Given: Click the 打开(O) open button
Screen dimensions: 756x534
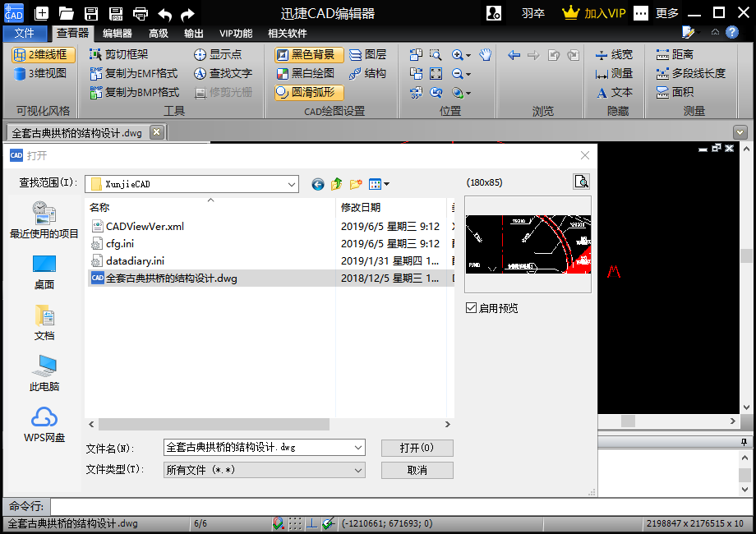Looking at the screenshot, I should 417,448.
